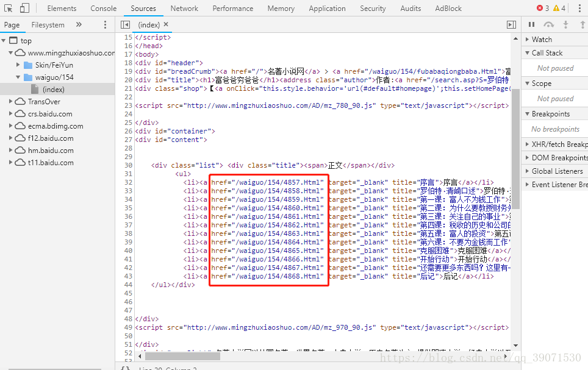588x370 pixels.
Task: Expand the XHR/fetch Breakpoints section
Action: 556,144
